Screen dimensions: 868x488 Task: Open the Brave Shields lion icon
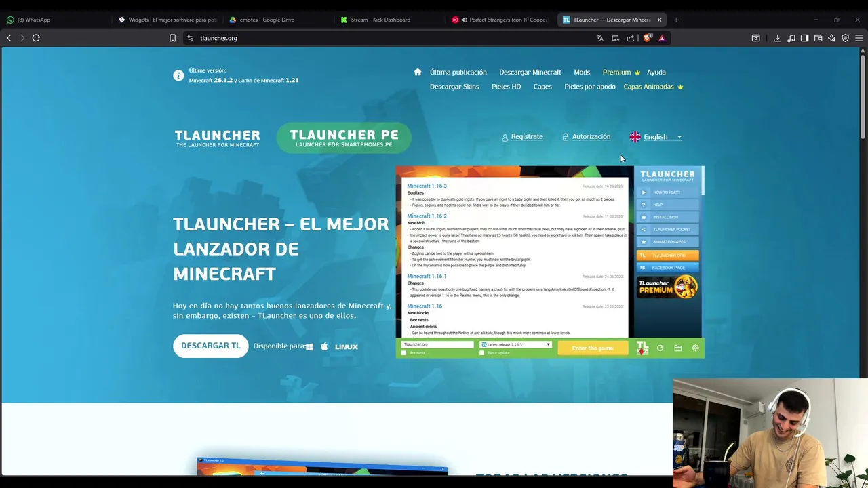[647, 38]
